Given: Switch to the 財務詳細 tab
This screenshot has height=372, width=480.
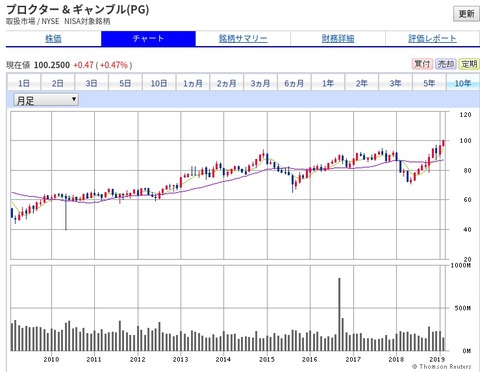Looking at the screenshot, I should coord(338,39).
